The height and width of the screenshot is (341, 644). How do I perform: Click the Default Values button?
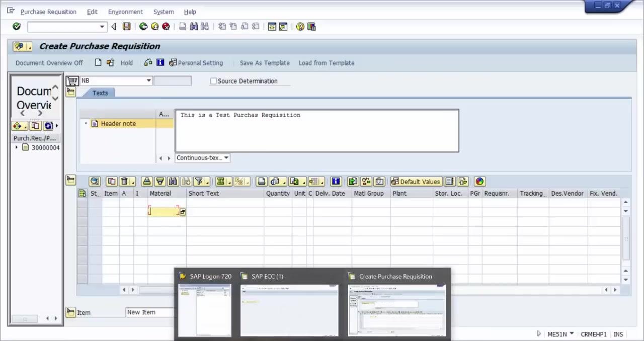tap(415, 182)
